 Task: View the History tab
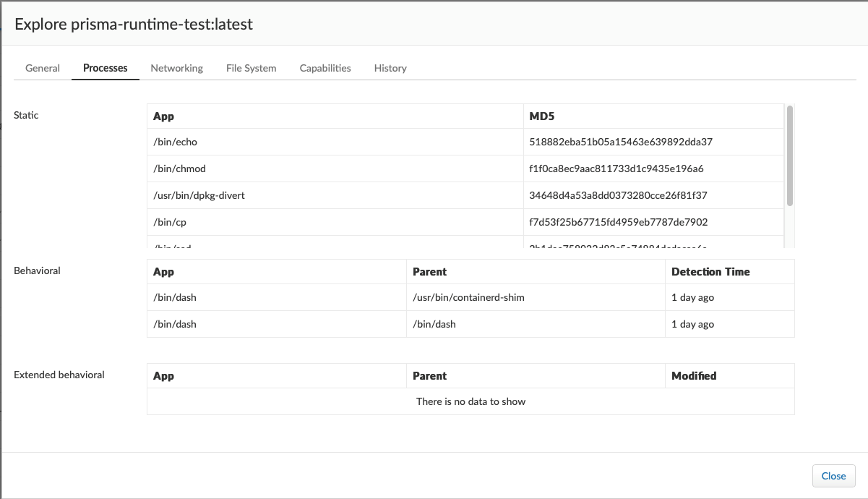click(x=390, y=68)
